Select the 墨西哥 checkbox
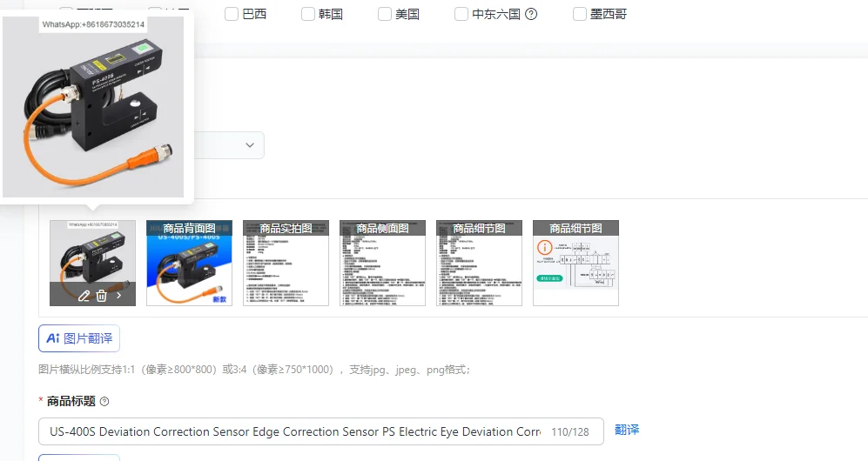 point(579,14)
